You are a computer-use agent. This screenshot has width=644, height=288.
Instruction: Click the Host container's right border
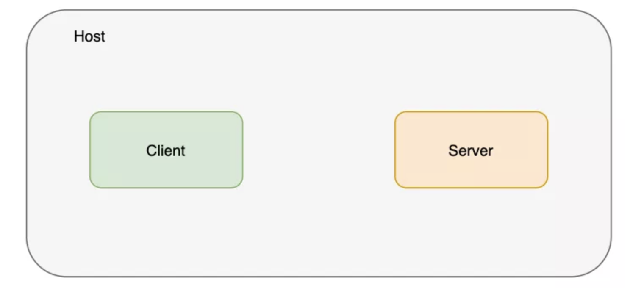coord(611,144)
